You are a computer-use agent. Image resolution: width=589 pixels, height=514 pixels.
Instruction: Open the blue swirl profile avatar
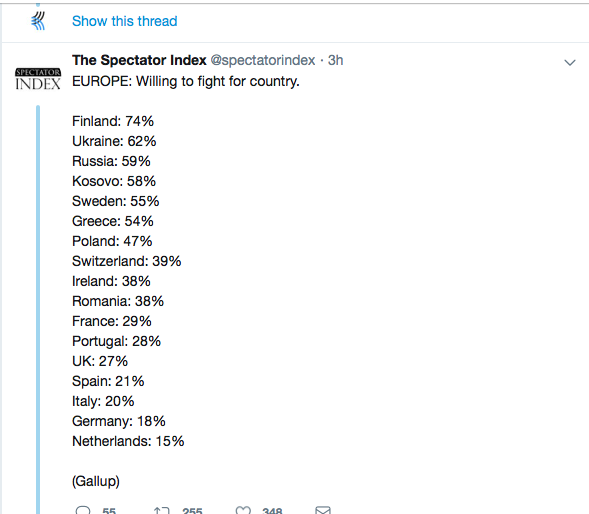coord(38,21)
